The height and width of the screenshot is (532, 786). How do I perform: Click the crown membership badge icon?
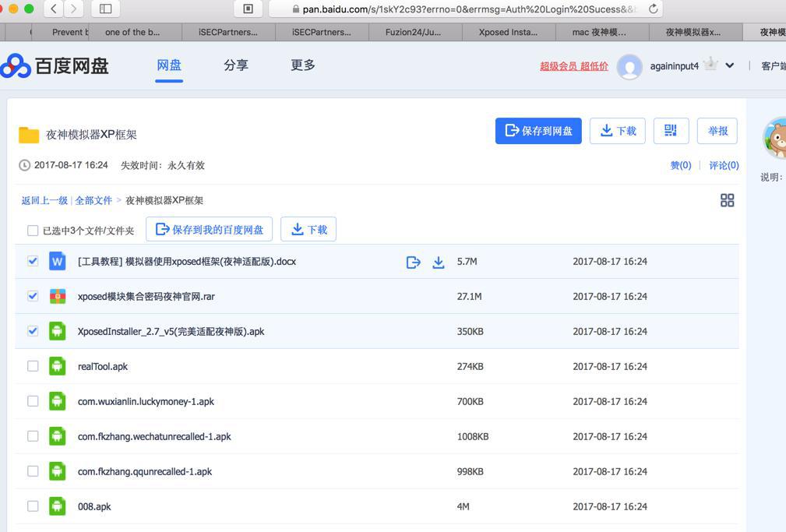[x=710, y=64]
